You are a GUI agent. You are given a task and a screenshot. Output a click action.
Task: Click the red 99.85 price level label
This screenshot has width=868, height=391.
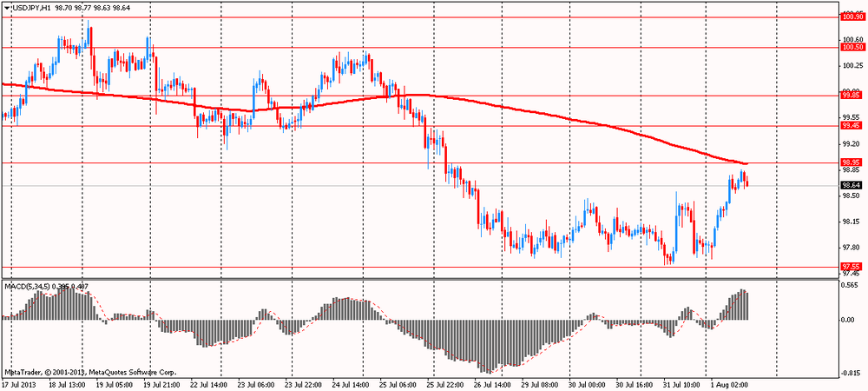coord(850,96)
